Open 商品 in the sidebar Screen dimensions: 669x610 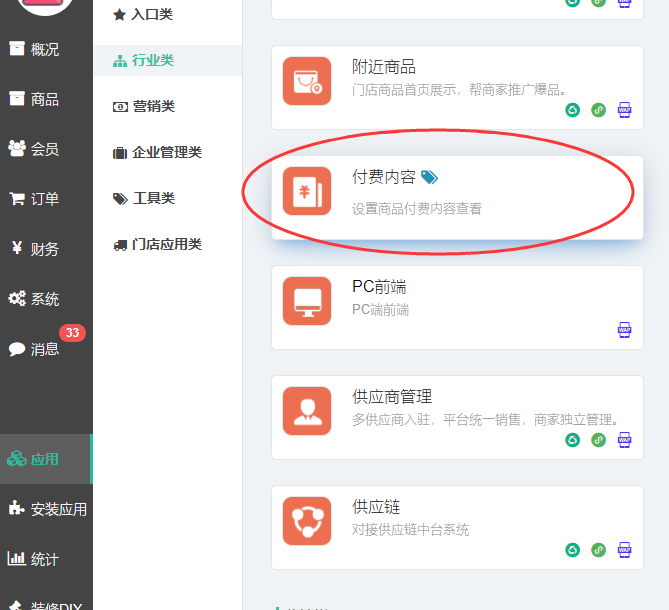coord(46,99)
